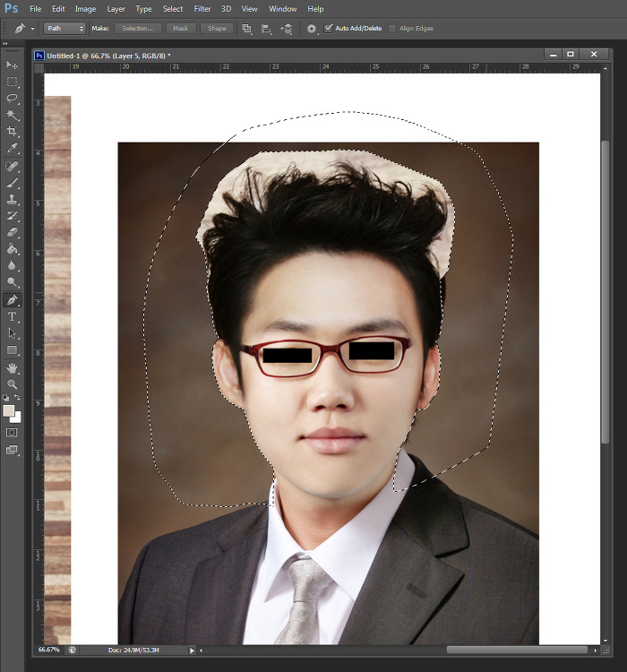Image resolution: width=627 pixels, height=672 pixels.
Task: Open the Path mode dropdown
Action: 65,29
